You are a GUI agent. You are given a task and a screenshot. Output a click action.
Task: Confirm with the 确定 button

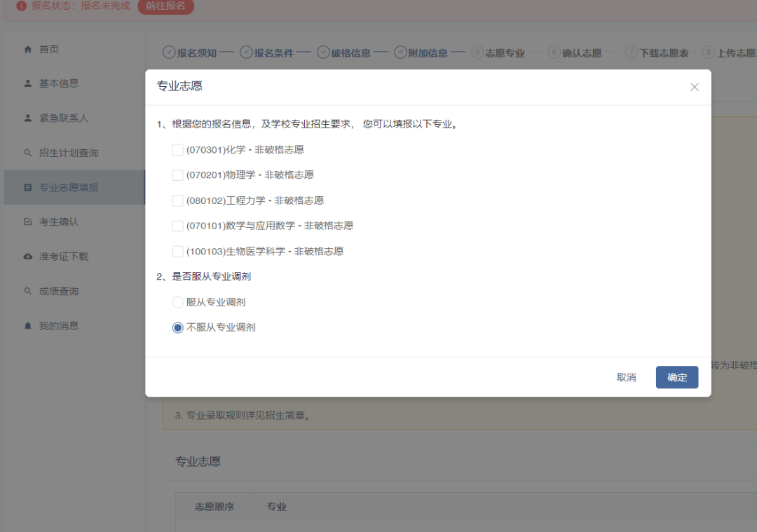pos(677,377)
